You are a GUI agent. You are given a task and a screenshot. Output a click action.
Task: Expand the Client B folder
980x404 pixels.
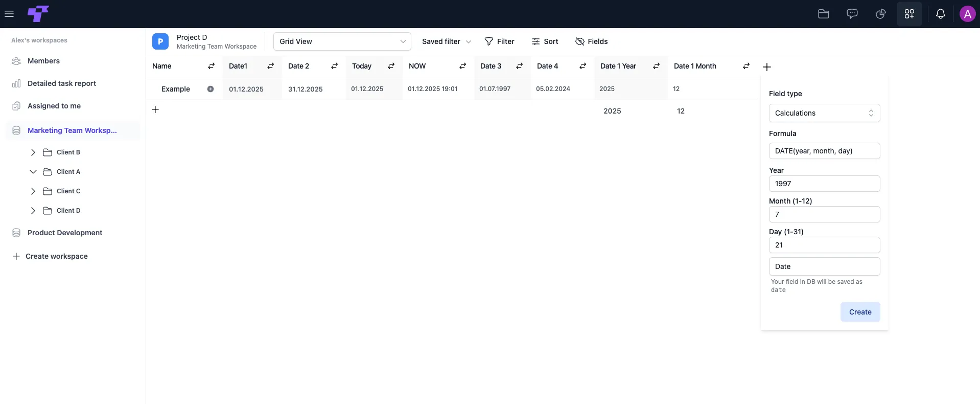(33, 152)
